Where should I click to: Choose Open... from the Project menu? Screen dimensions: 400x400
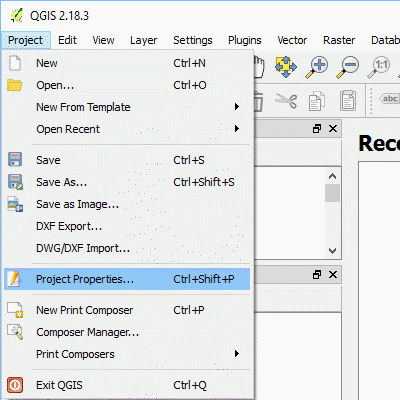click(x=127, y=85)
